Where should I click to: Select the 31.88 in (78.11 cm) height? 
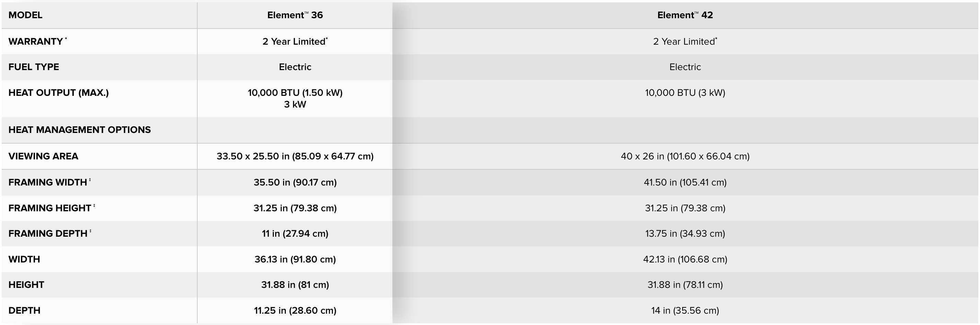[685, 284]
